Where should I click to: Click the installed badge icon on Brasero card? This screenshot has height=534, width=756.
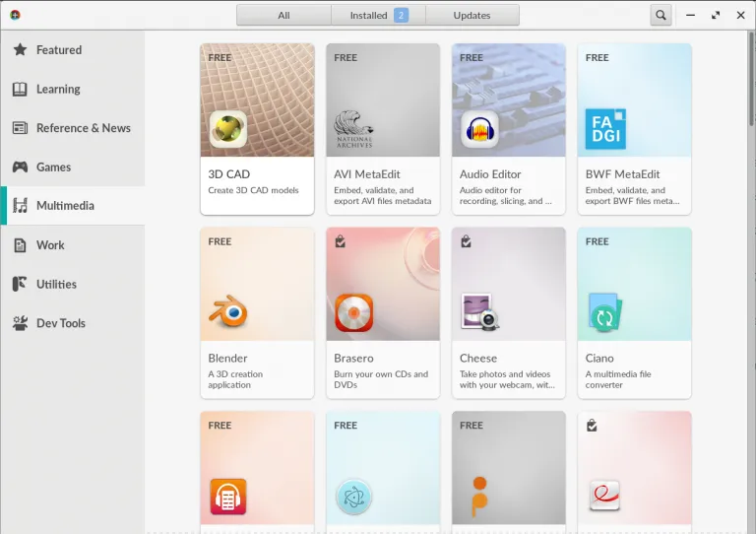pos(340,240)
